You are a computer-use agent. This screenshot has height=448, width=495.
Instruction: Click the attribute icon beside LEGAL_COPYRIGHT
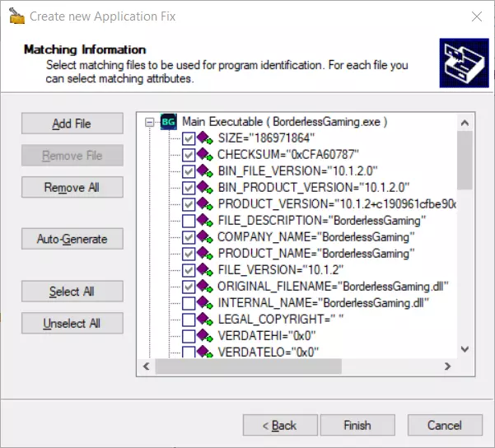click(204, 320)
